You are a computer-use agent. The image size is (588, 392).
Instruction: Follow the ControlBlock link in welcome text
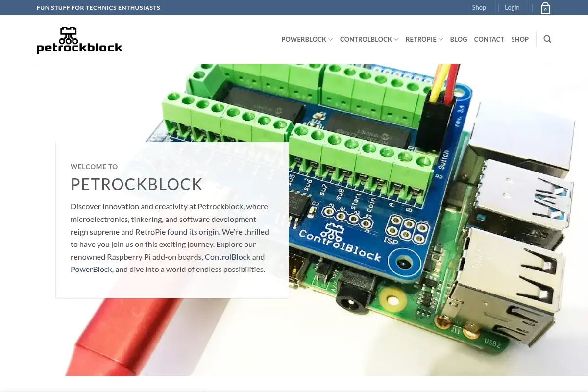tap(227, 257)
